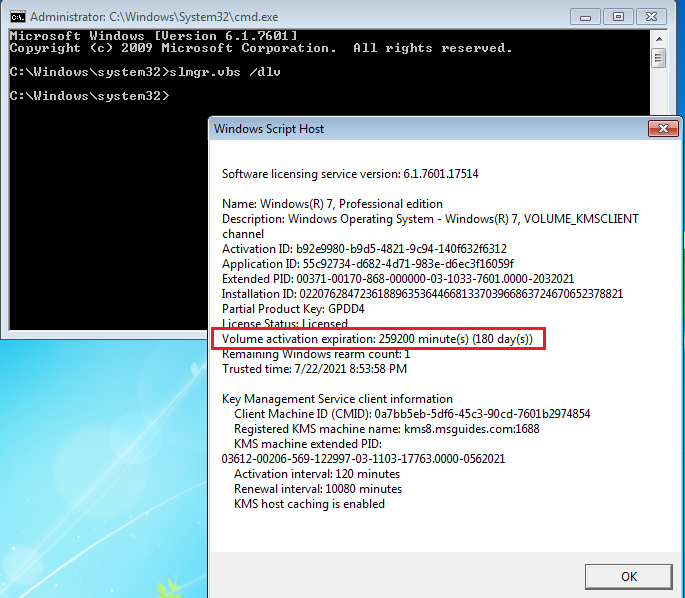This screenshot has width=685, height=598.
Task: Click 'Activation interval: 120 minutes'
Action: tap(317, 474)
